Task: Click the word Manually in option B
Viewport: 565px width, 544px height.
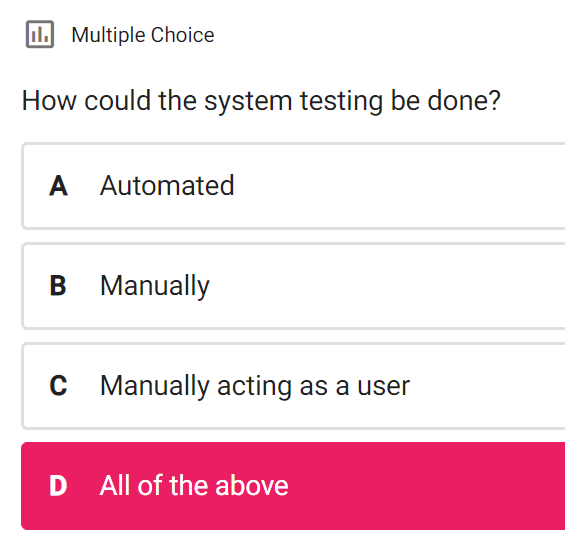Action: [155, 287]
